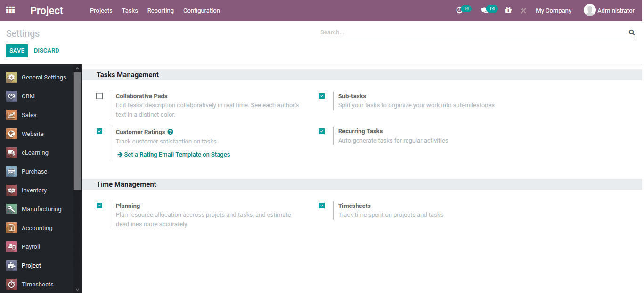Open the Configuration menu
The image size is (644, 293).
click(x=201, y=10)
